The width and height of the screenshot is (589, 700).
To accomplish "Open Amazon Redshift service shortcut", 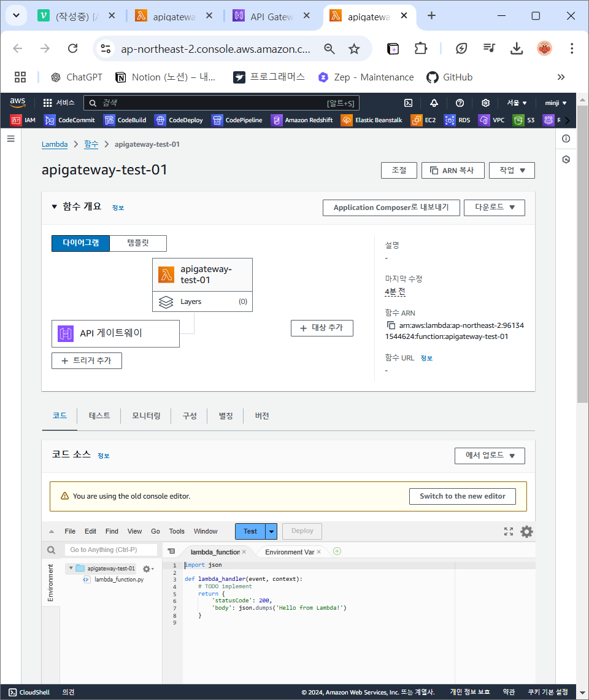I will (x=302, y=120).
